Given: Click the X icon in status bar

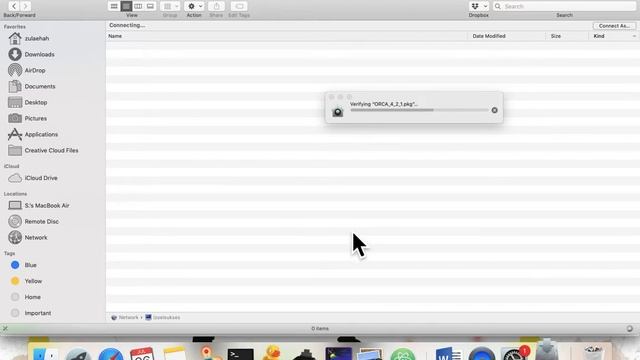Looking at the screenshot, I should [x=5, y=328].
